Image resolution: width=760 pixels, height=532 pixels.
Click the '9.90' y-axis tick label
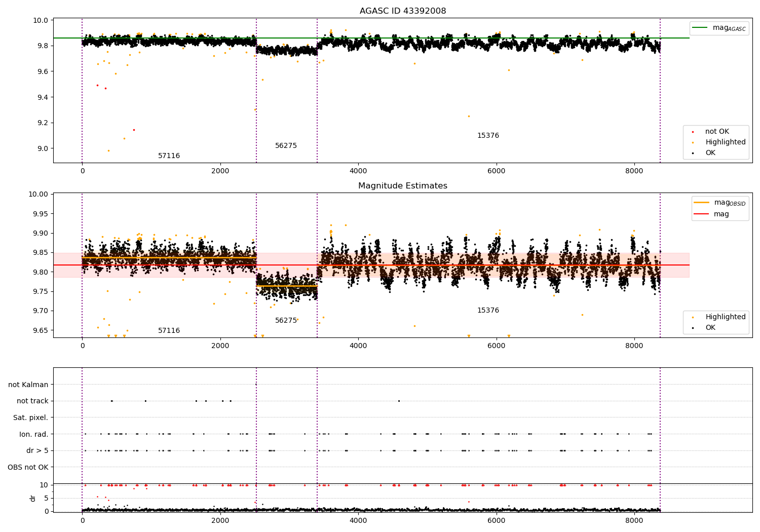pos(41,234)
